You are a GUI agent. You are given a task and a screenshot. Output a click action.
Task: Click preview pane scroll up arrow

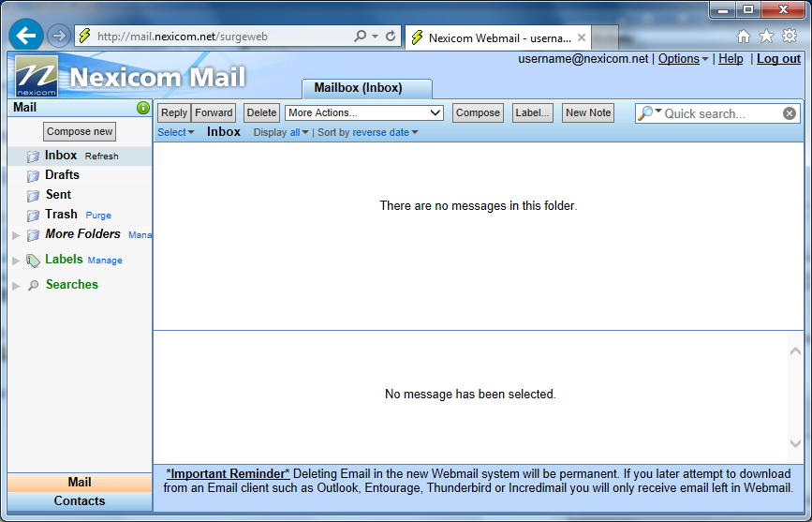tap(795, 351)
